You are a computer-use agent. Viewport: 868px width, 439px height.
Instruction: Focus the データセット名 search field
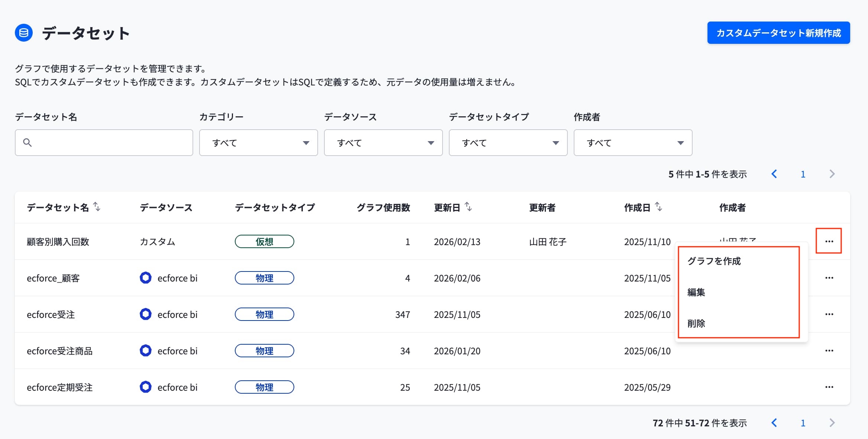104,143
